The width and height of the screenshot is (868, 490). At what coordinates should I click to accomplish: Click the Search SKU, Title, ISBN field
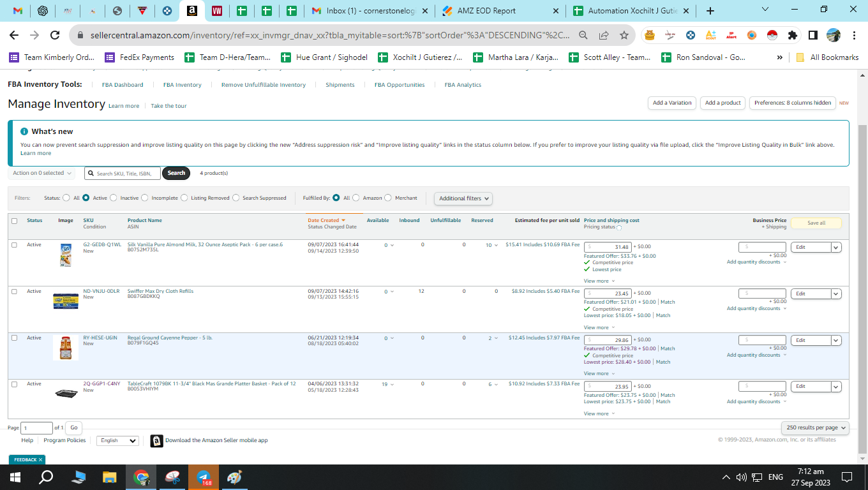click(x=123, y=173)
